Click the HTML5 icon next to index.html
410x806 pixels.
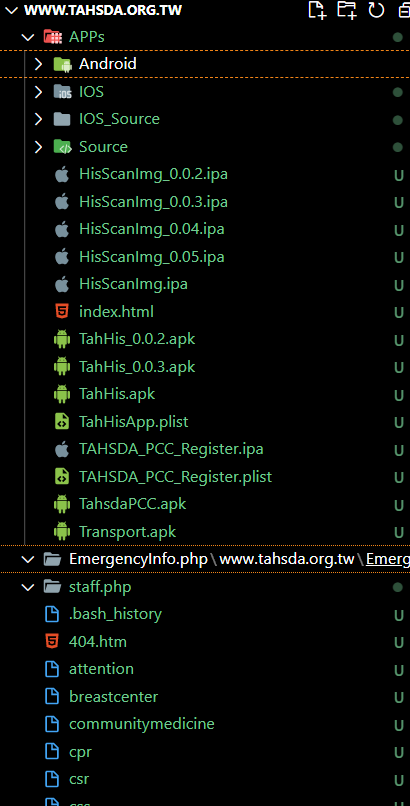pyautogui.click(x=62, y=312)
